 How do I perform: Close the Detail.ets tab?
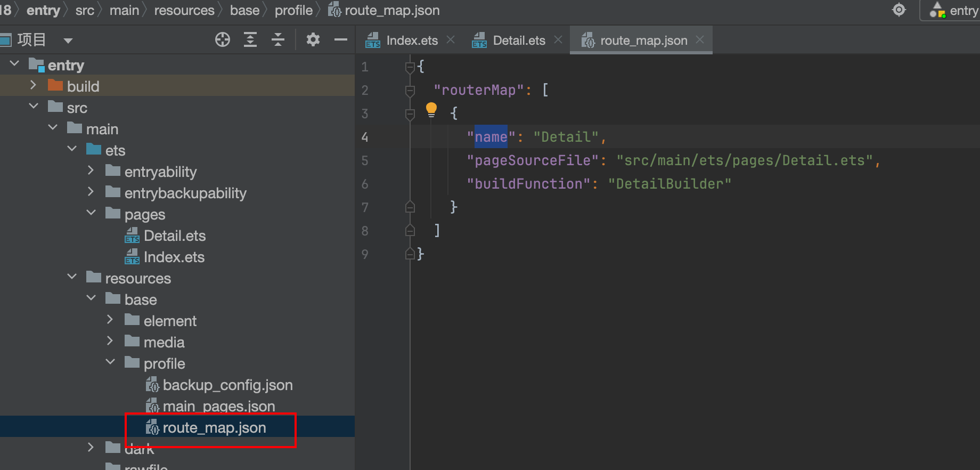tap(558, 40)
